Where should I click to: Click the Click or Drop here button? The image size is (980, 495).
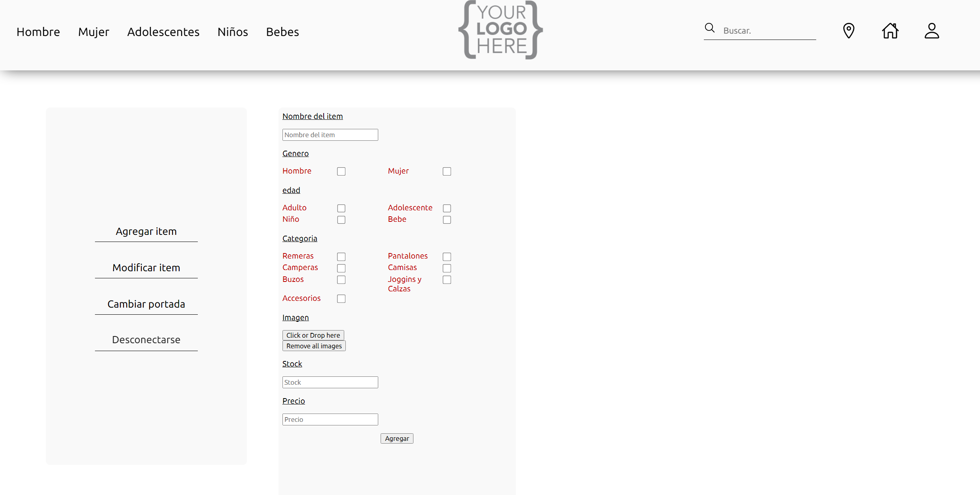[313, 335]
